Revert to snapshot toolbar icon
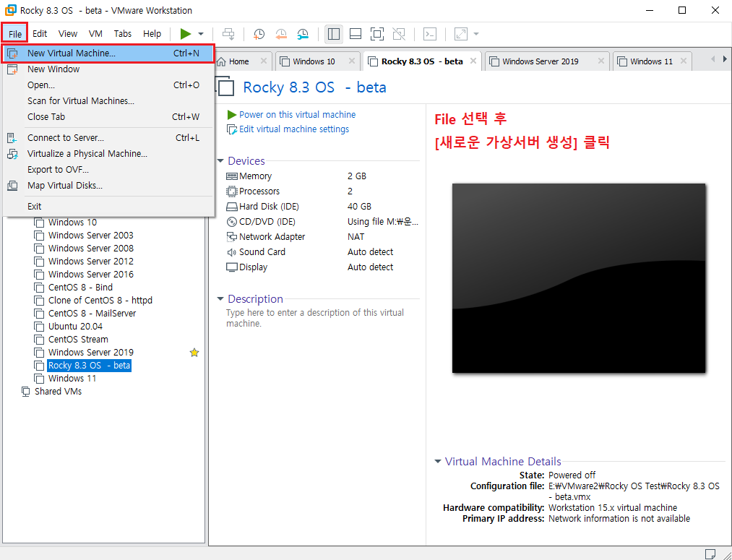Image resolution: width=732 pixels, height=560 pixels. pyautogui.click(x=280, y=33)
